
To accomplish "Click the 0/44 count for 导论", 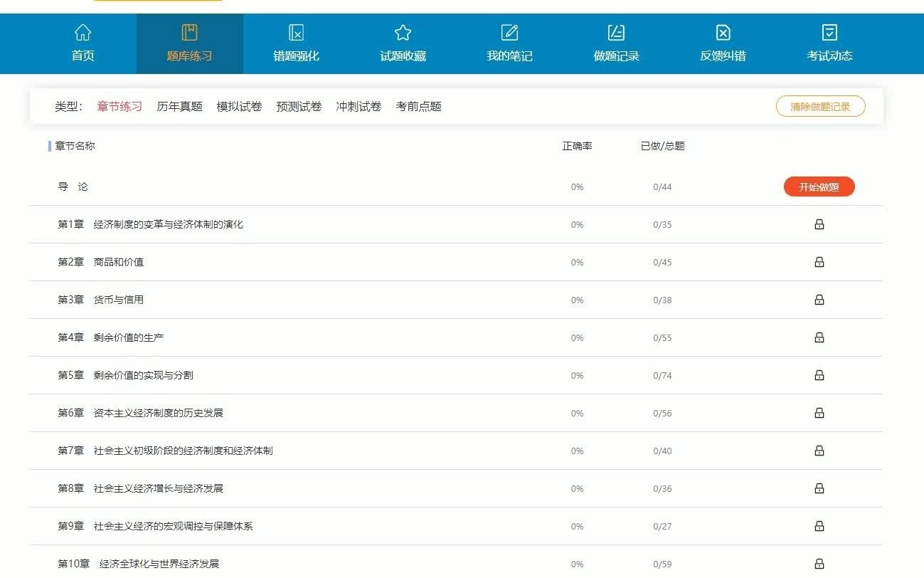I will coord(662,187).
